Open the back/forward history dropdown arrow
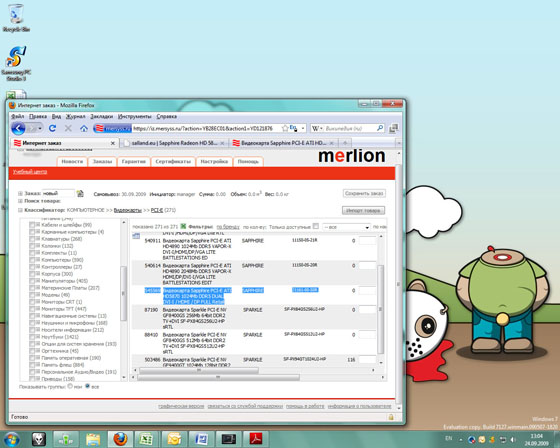Image resolution: width=560 pixels, height=448 pixels. pyautogui.click(x=40, y=128)
